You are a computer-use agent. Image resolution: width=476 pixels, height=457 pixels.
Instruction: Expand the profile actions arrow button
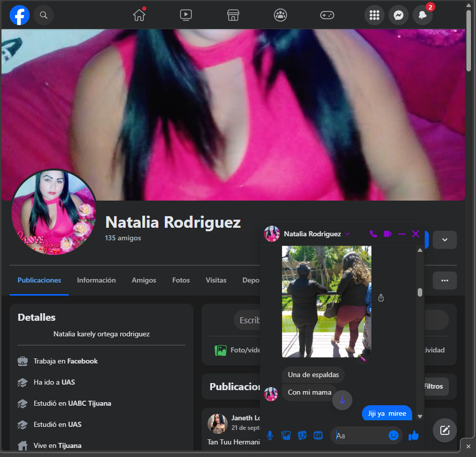(x=444, y=240)
